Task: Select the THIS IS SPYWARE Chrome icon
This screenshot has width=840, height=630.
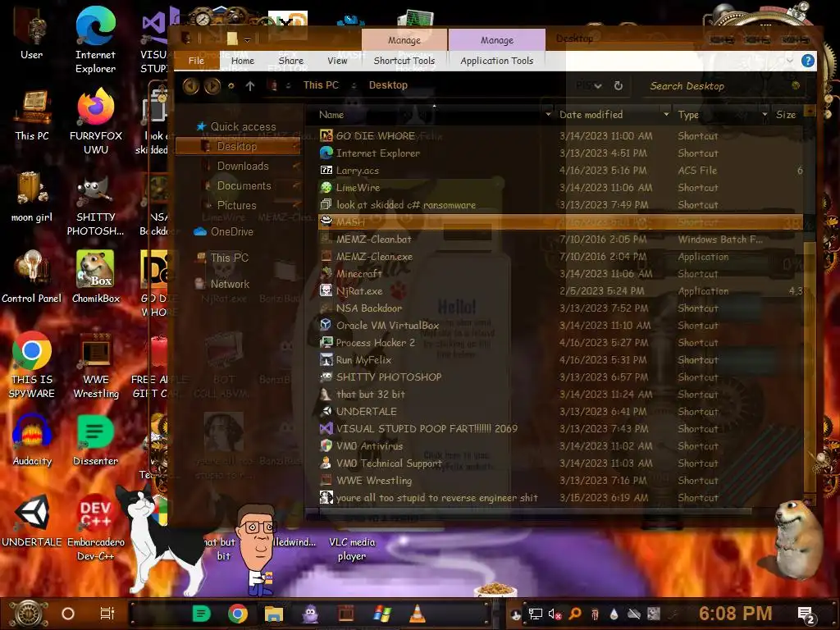Action: pyautogui.click(x=32, y=364)
